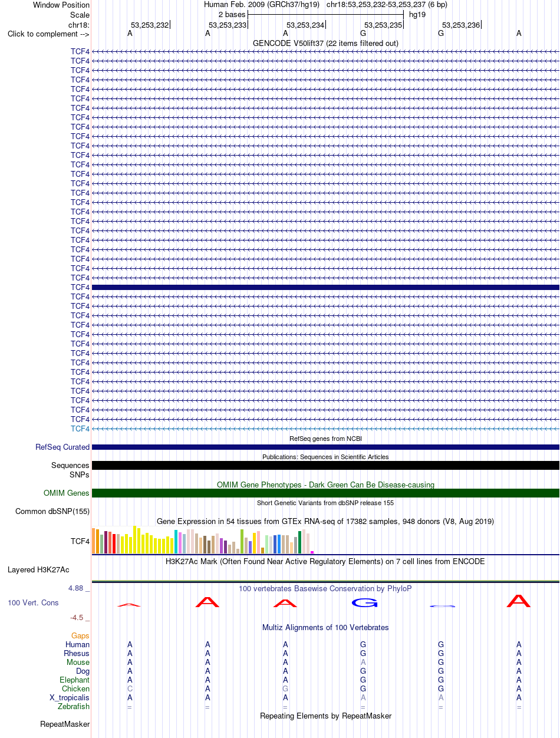Click the header text 'chr18:53,253,232-53,253,237 (6 bp)'
Viewport: 560px width, 738px height.
tap(387, 5)
